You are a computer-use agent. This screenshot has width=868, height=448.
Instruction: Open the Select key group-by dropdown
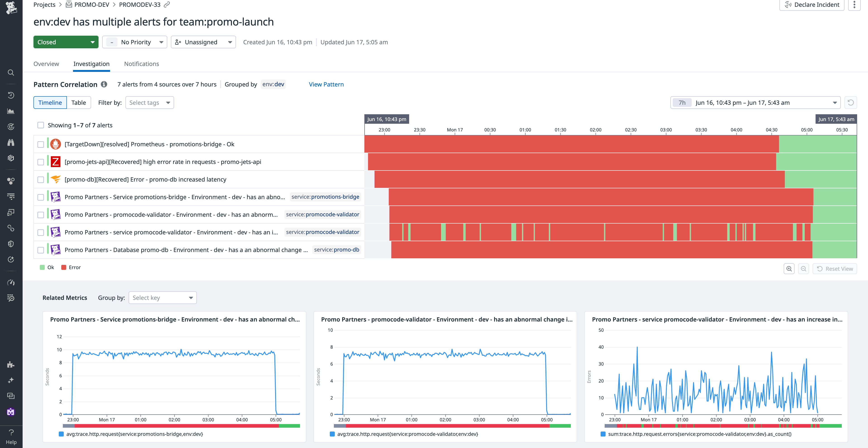click(x=163, y=298)
